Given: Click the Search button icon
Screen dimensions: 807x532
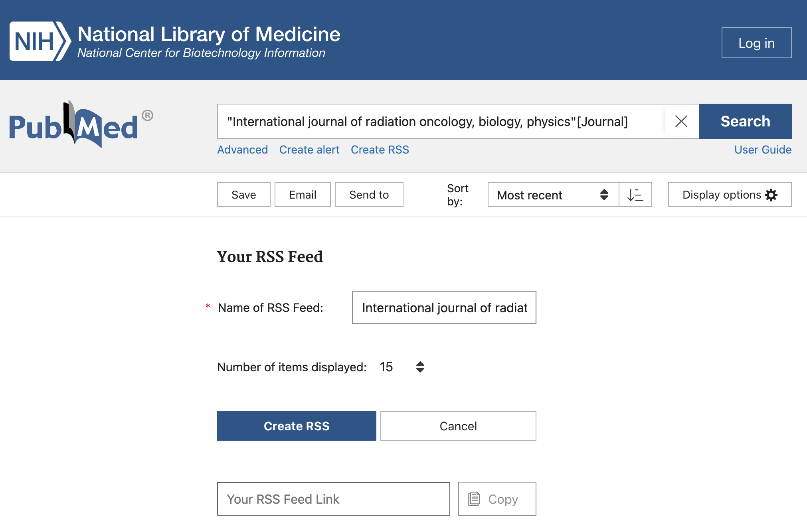Looking at the screenshot, I should (x=746, y=121).
